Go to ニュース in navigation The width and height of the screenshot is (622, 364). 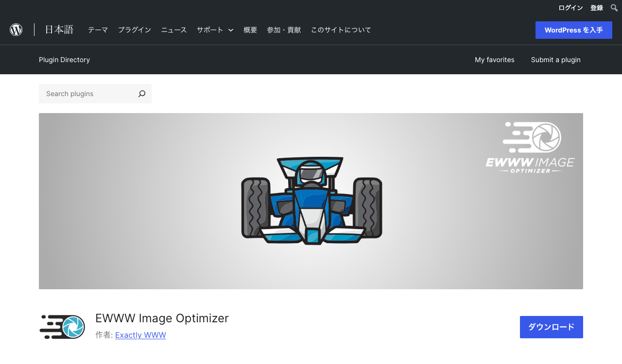tap(174, 30)
